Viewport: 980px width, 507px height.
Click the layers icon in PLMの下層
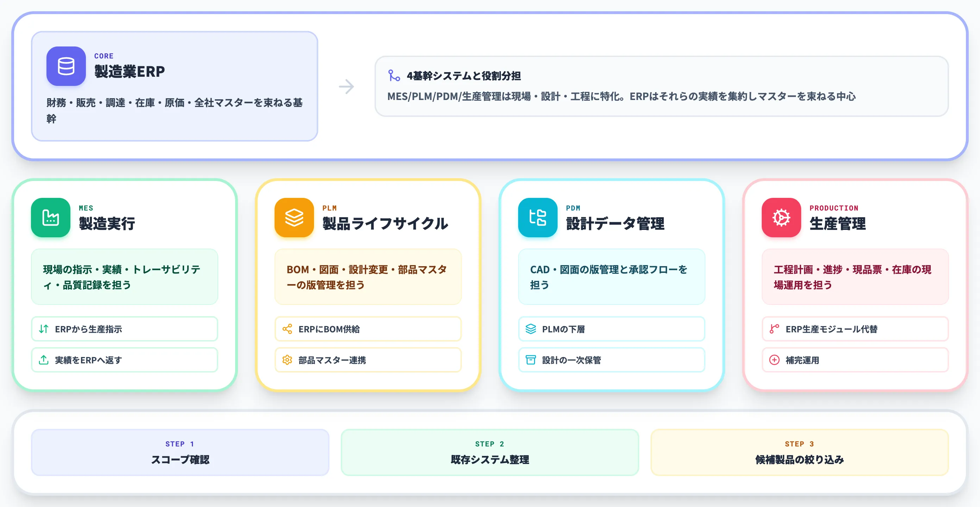(x=531, y=329)
